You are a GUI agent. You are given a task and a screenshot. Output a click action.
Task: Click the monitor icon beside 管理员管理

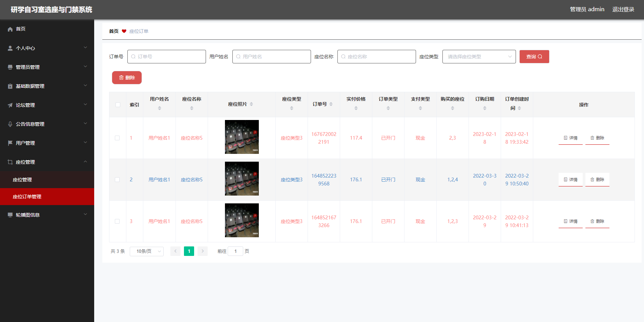[x=10, y=67]
